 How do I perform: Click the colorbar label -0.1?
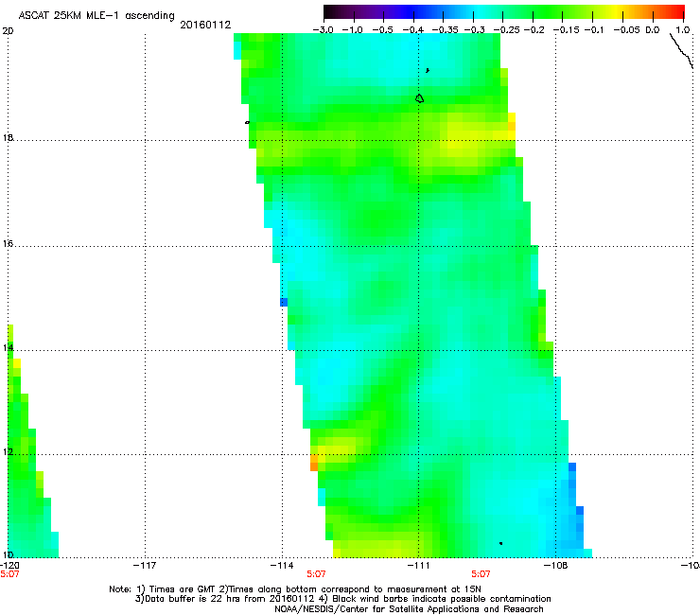[594, 30]
